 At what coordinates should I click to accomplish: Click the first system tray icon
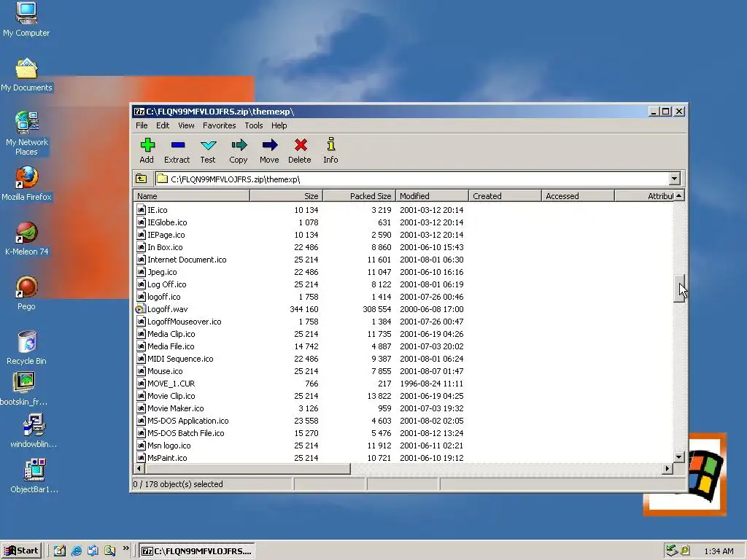[x=672, y=551]
